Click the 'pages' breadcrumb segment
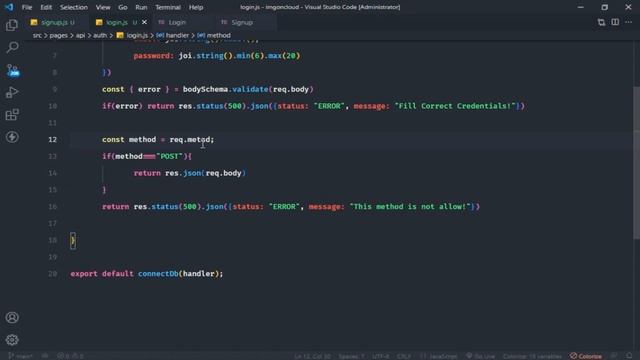 [58, 36]
